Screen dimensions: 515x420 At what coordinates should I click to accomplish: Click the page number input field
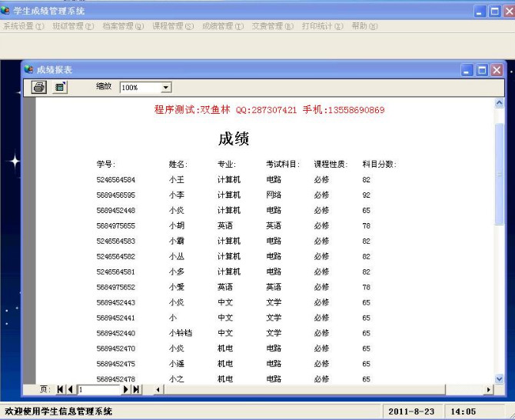pyautogui.click(x=99, y=389)
